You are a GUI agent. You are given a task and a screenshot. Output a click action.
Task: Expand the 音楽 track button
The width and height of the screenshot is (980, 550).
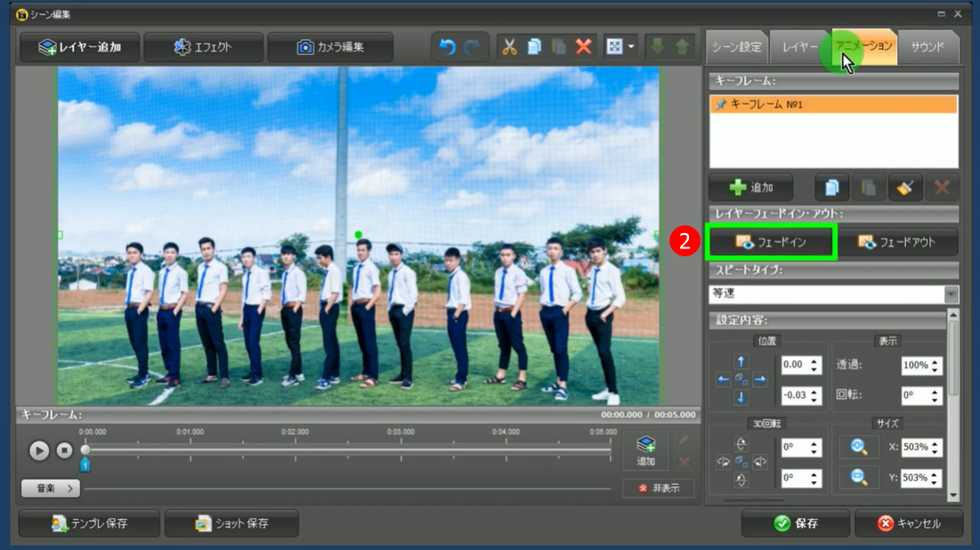click(x=51, y=488)
